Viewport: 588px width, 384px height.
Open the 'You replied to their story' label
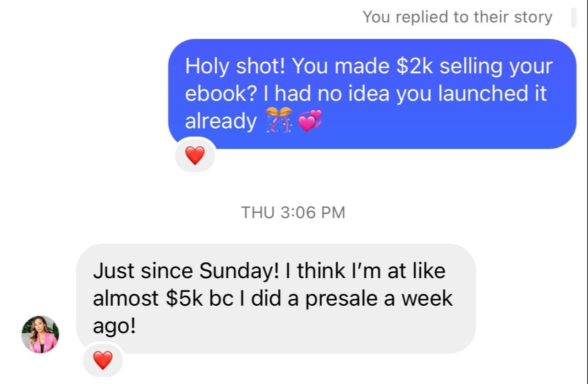(x=457, y=17)
